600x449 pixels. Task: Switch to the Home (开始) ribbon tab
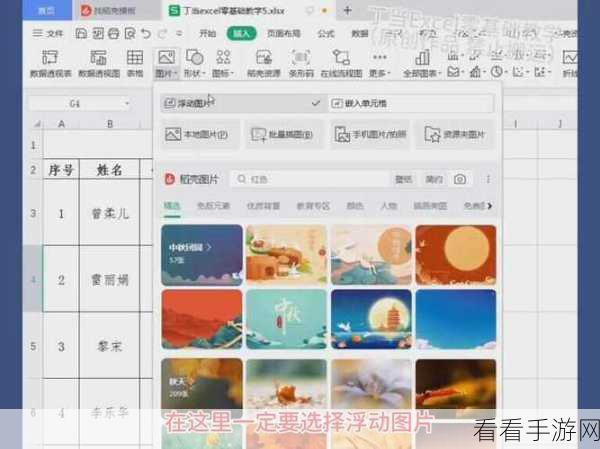pyautogui.click(x=207, y=34)
